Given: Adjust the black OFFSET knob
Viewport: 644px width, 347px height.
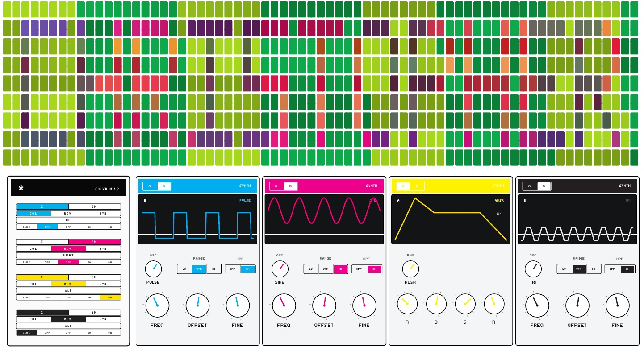Looking at the screenshot, I should 577,306.
